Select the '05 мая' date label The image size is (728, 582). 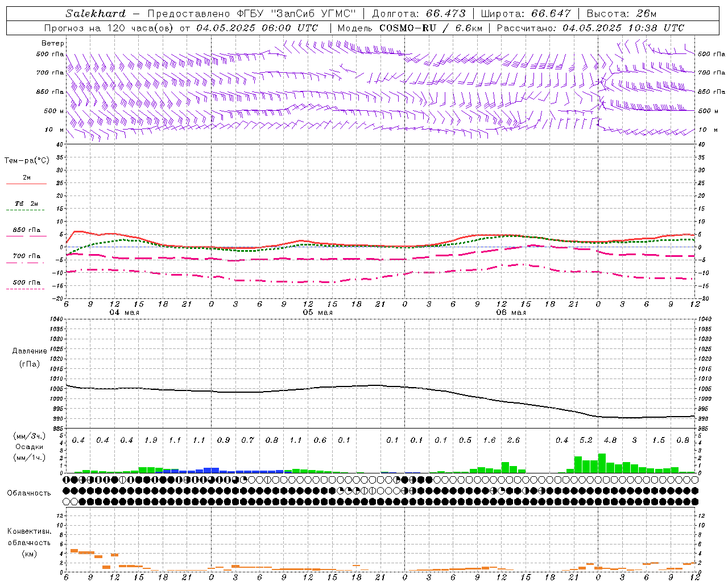point(317,313)
